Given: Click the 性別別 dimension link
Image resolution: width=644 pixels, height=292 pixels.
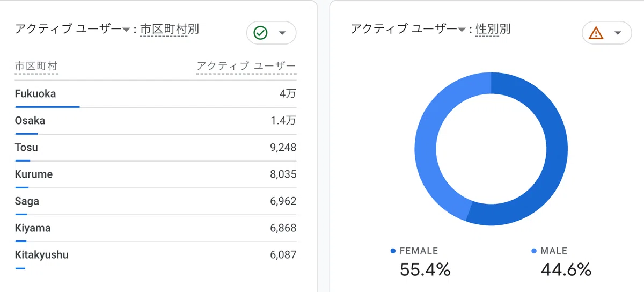Looking at the screenshot, I should [x=493, y=30].
